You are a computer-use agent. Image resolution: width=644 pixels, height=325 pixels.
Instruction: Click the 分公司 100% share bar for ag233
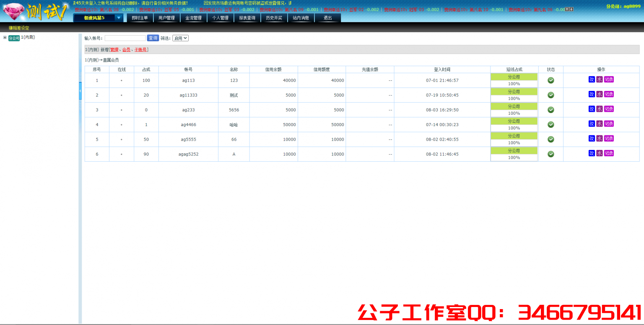tap(514, 110)
